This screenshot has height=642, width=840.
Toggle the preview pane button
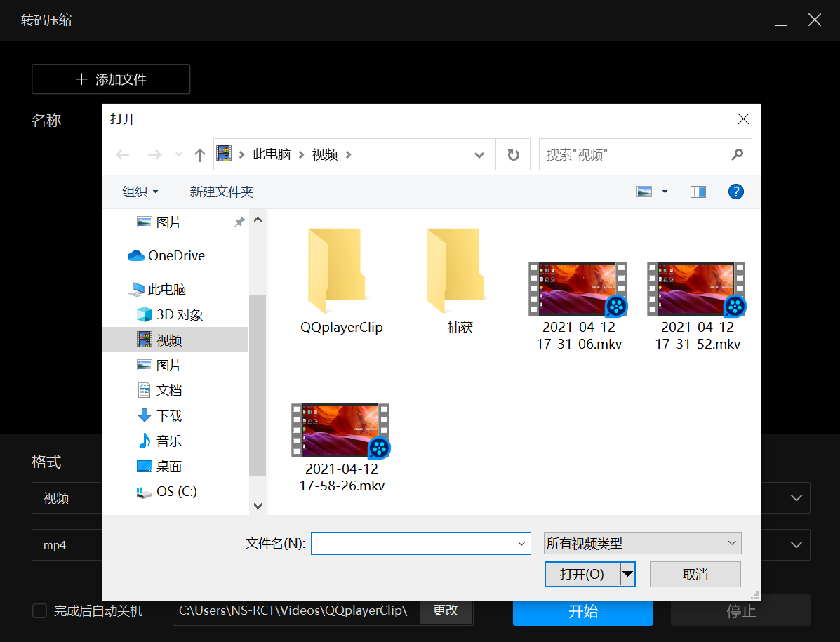tap(698, 191)
